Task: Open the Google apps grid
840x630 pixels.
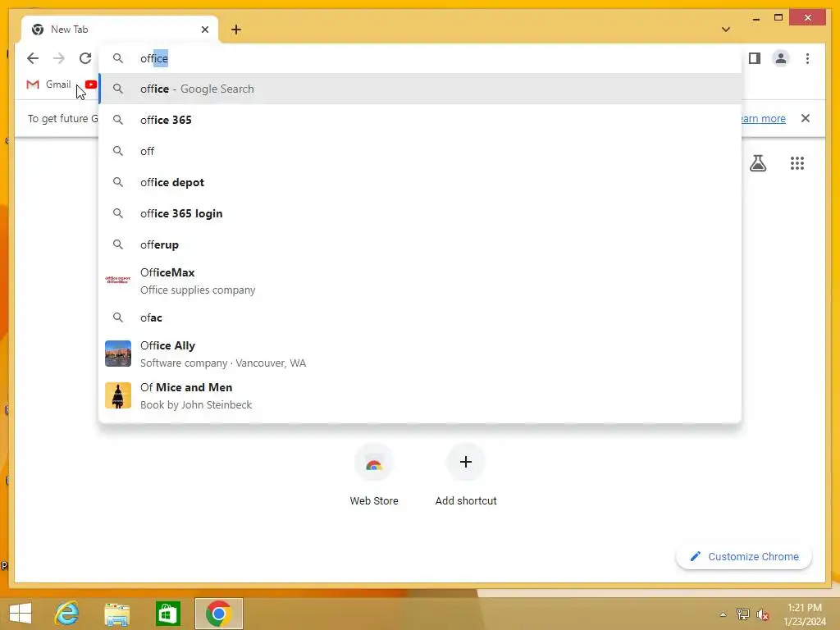Action: click(797, 163)
